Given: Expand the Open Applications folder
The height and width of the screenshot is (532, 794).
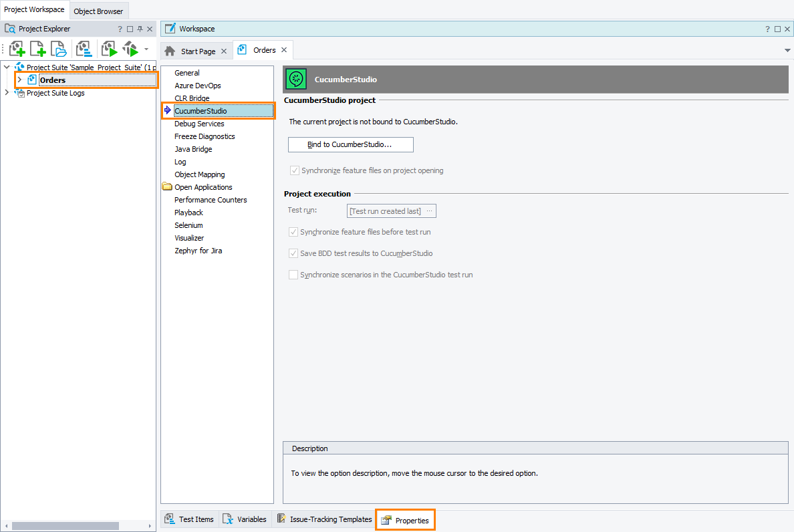Looking at the screenshot, I should tap(167, 186).
